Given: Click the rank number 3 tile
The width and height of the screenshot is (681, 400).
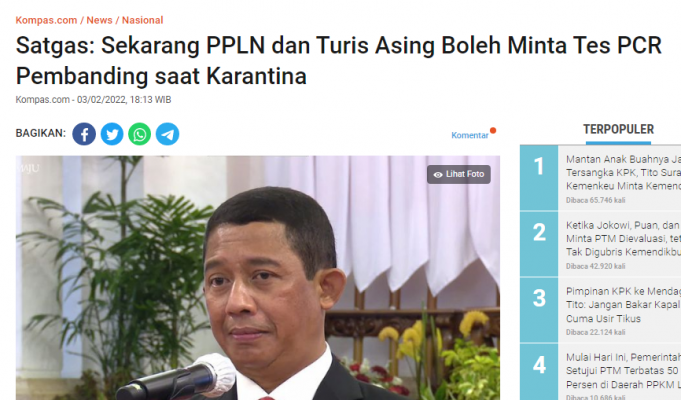Looking at the screenshot, I should click(x=539, y=310).
